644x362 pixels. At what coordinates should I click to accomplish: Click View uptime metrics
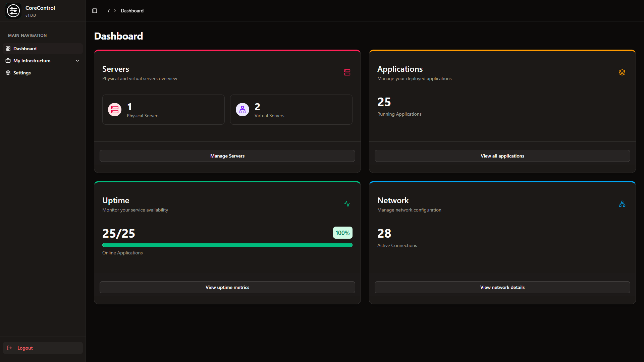pos(227,287)
